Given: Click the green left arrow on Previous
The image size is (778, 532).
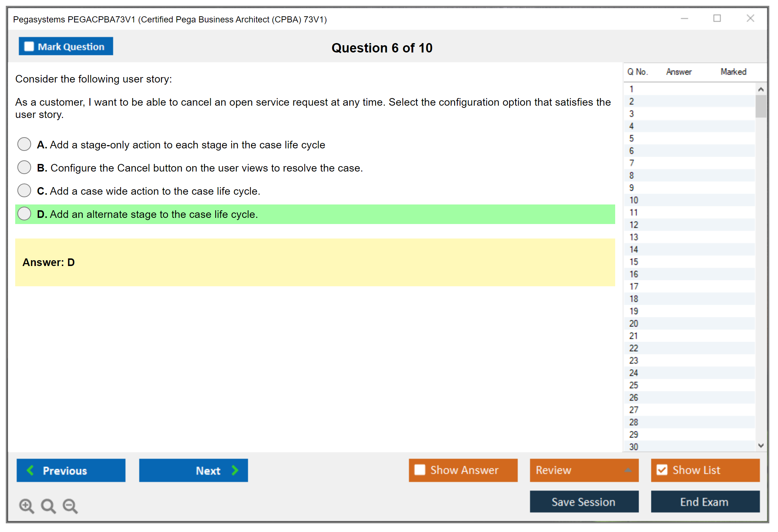Looking at the screenshot, I should (x=30, y=470).
